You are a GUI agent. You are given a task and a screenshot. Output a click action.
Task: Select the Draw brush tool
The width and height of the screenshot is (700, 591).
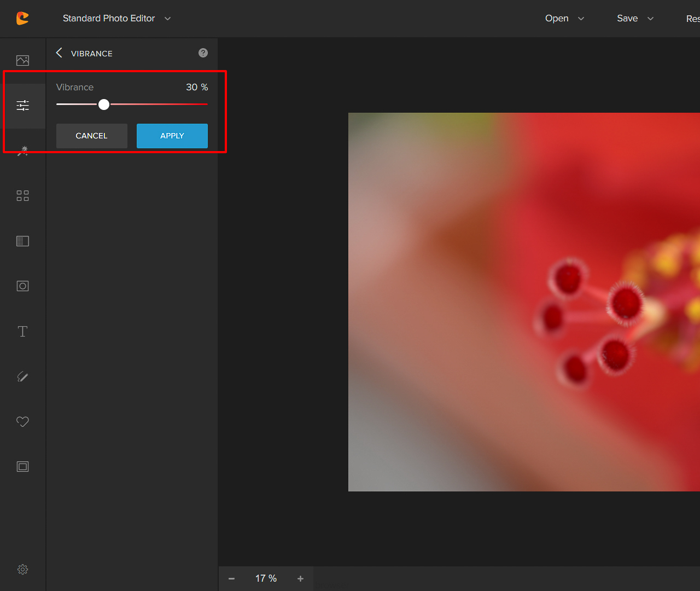coord(22,376)
